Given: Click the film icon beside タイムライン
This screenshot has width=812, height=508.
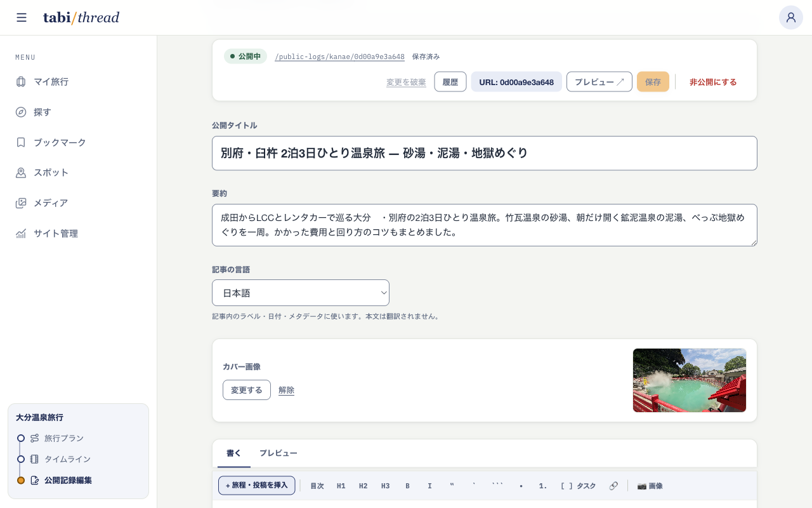Looking at the screenshot, I should tap(34, 459).
